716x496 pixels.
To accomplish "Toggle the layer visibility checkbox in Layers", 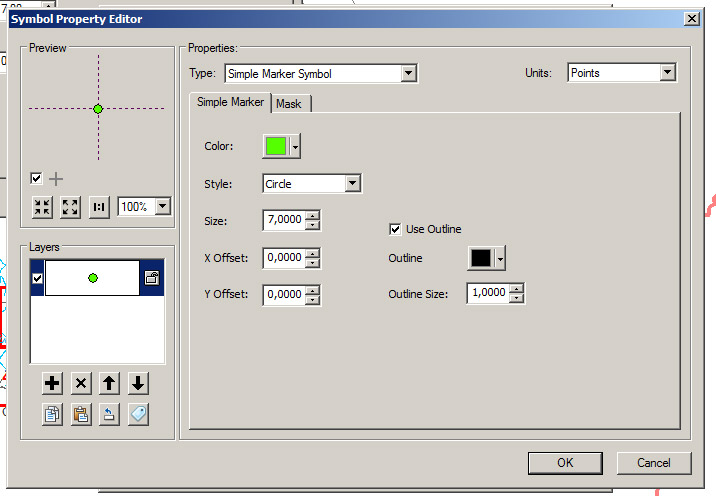I will (x=37, y=278).
